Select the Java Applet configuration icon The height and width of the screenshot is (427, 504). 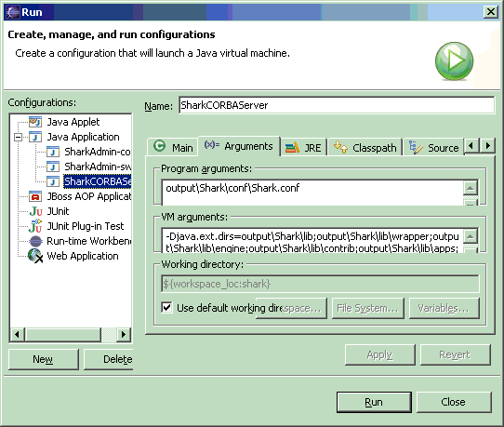click(x=35, y=122)
